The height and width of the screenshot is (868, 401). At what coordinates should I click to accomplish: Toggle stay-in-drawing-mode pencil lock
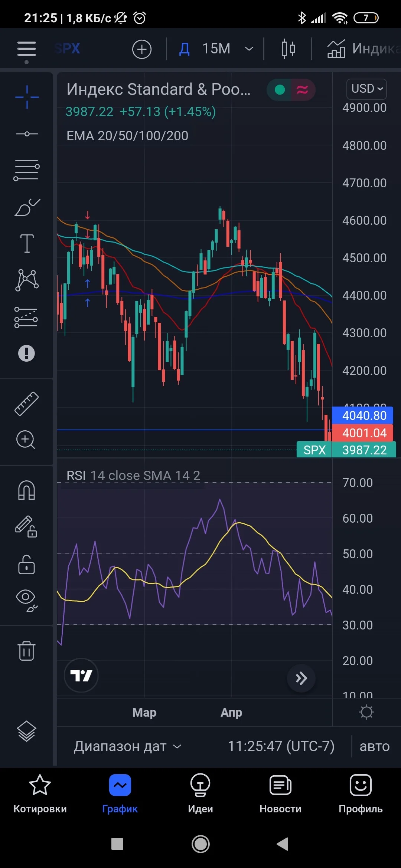tap(26, 526)
